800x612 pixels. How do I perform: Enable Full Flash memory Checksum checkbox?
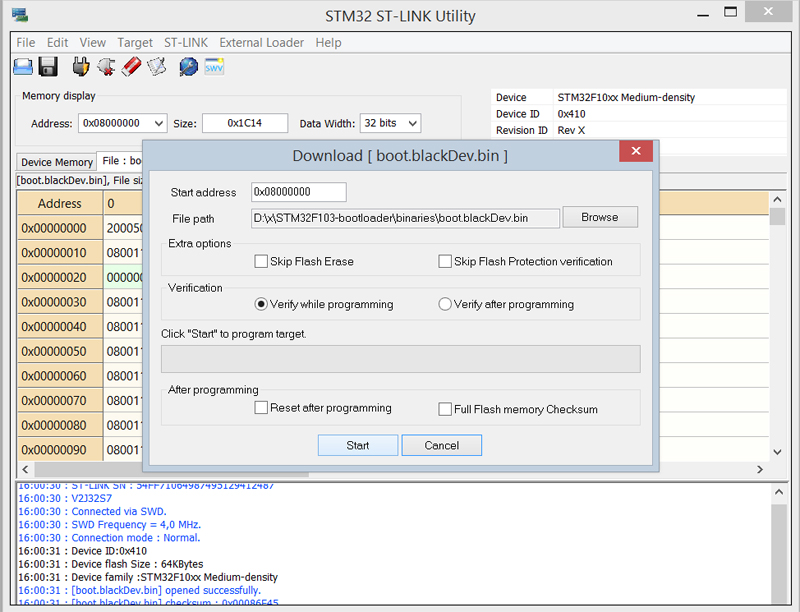click(x=445, y=409)
